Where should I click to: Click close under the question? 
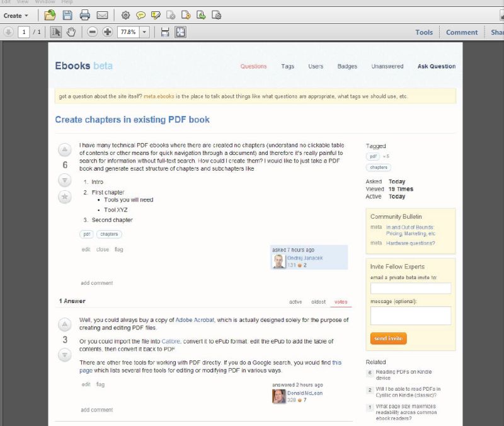point(103,249)
